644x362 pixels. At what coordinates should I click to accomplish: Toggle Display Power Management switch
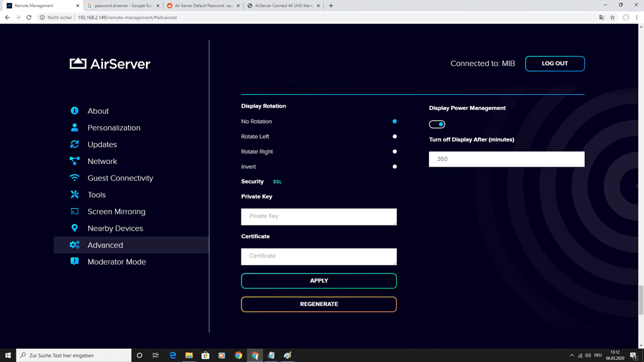point(437,124)
